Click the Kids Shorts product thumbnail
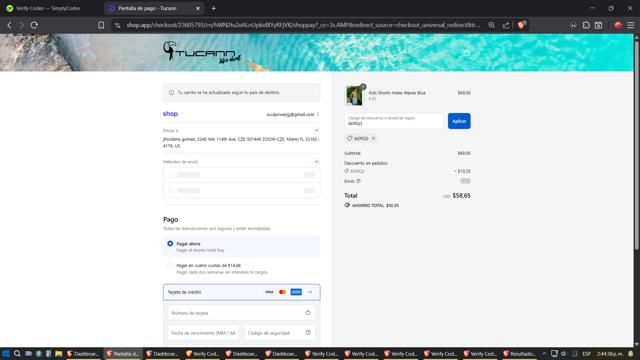Viewport: 640px width, 360px height. click(x=354, y=96)
